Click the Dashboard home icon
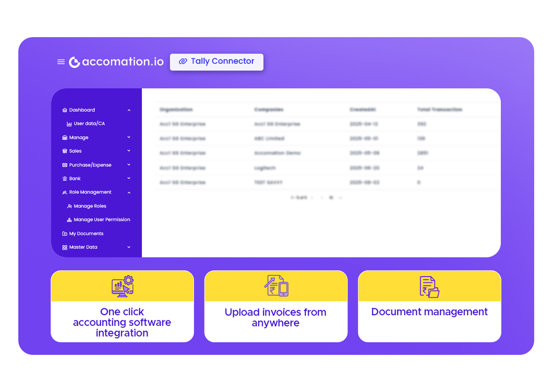Viewport: 552px width, 392px height. click(65, 110)
